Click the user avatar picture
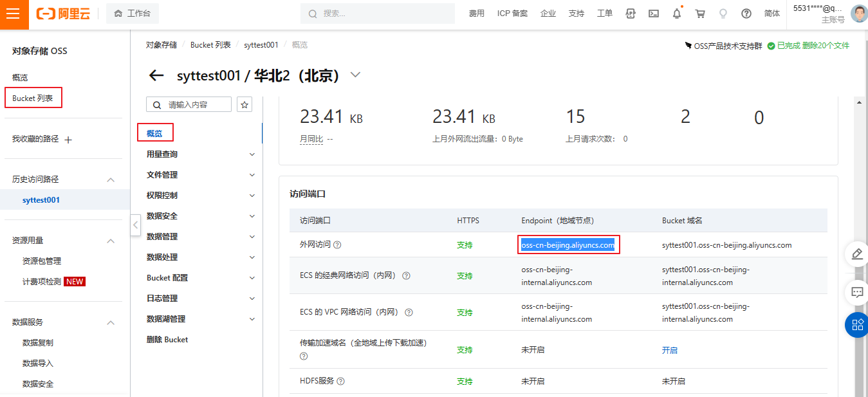Viewport: 868px width, 397px height. (859, 14)
